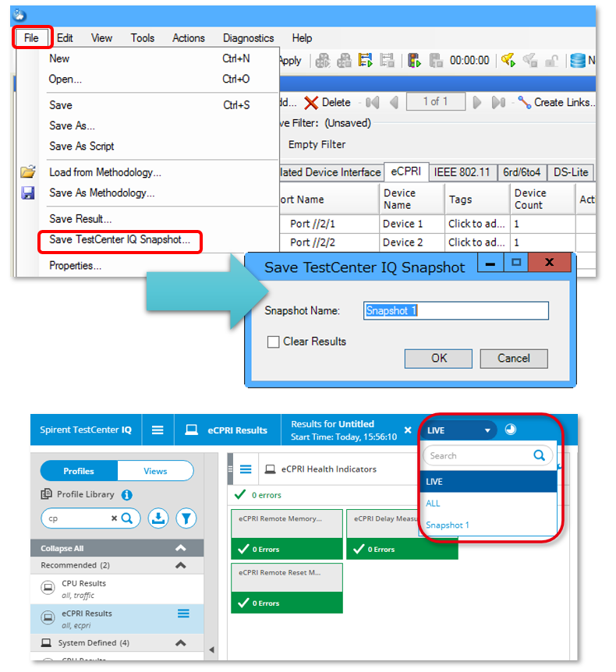Click the eCPRI Results laptop icon

pyautogui.click(x=191, y=430)
